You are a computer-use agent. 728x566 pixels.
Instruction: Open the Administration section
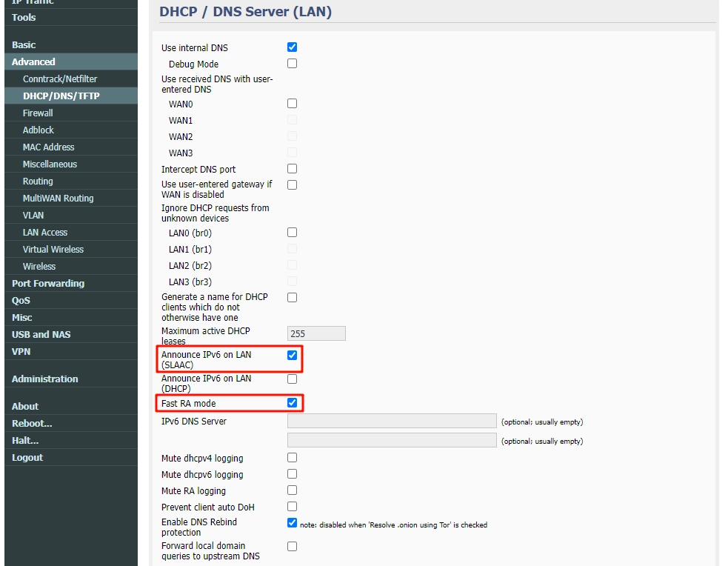click(x=44, y=379)
